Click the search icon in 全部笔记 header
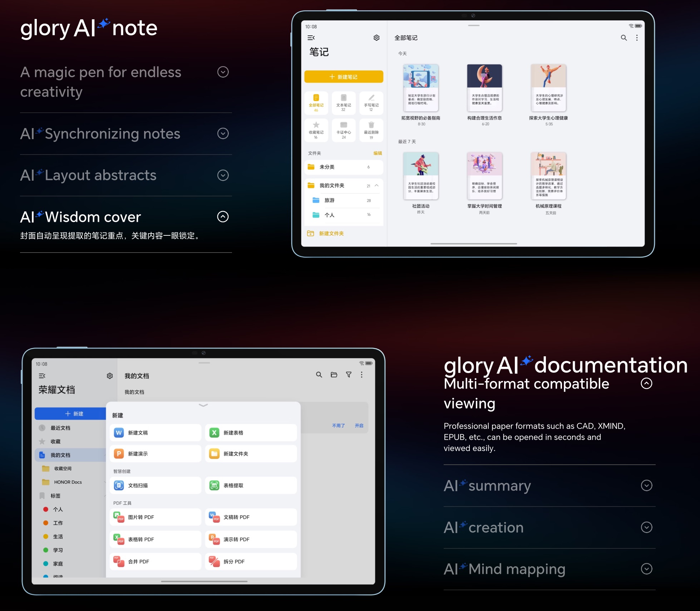The width and height of the screenshot is (700, 611). pos(624,38)
